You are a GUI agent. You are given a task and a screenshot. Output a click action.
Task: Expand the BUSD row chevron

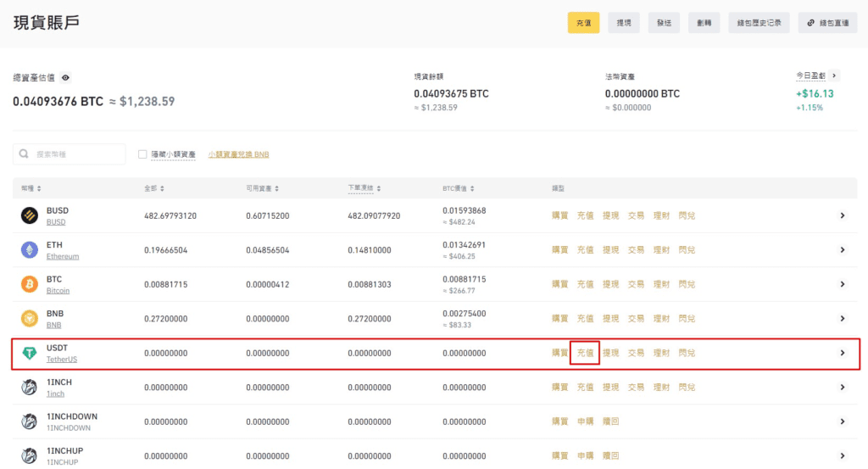843,215
